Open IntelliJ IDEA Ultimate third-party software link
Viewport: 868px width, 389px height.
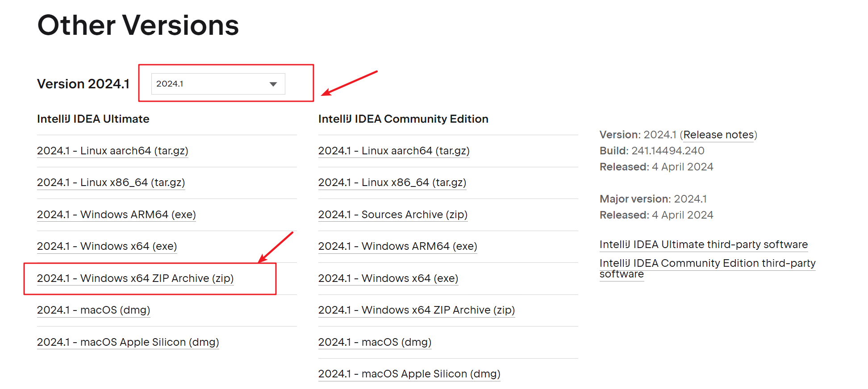(x=703, y=244)
